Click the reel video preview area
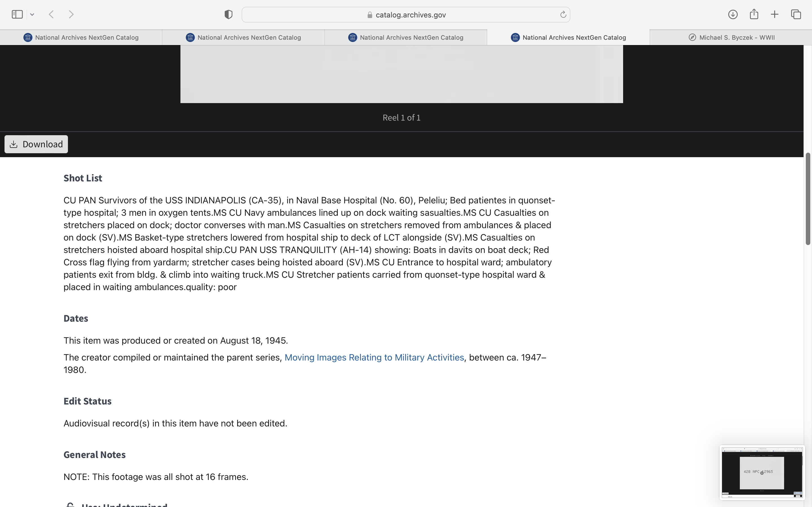The height and width of the screenshot is (507, 812). click(401, 74)
